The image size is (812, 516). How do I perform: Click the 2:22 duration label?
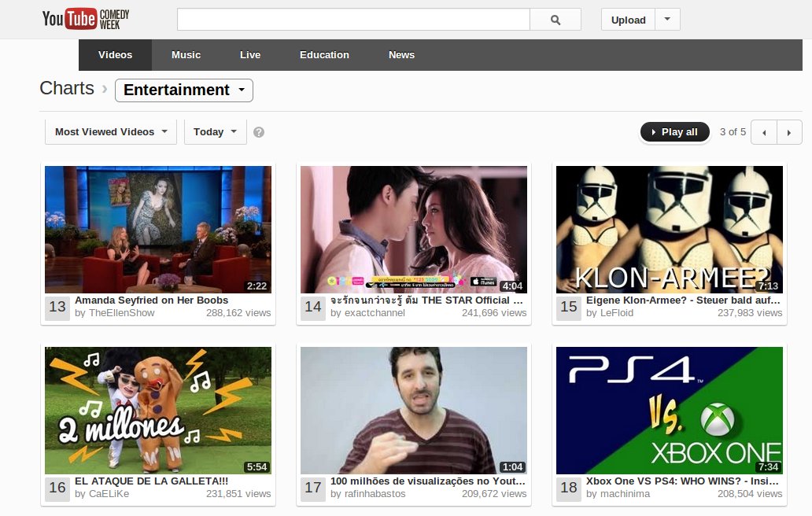[257, 286]
